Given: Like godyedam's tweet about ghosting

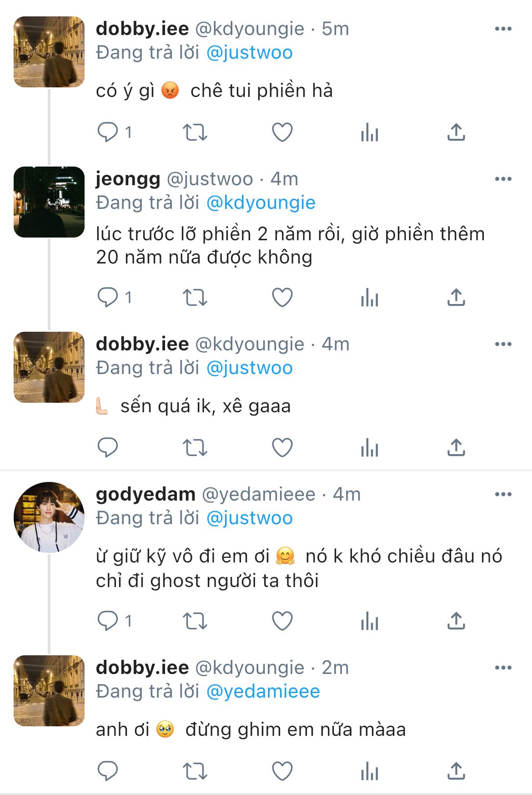Looking at the screenshot, I should coord(282,621).
